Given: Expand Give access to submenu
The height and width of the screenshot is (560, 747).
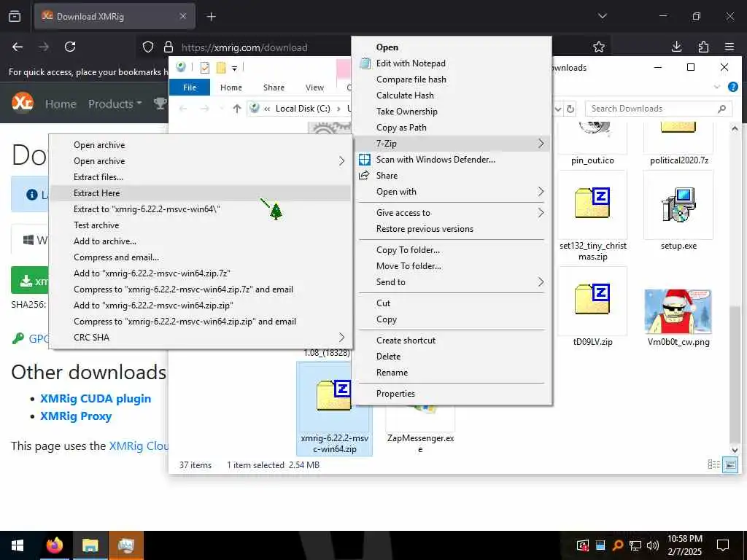Looking at the screenshot, I should click(x=541, y=213).
